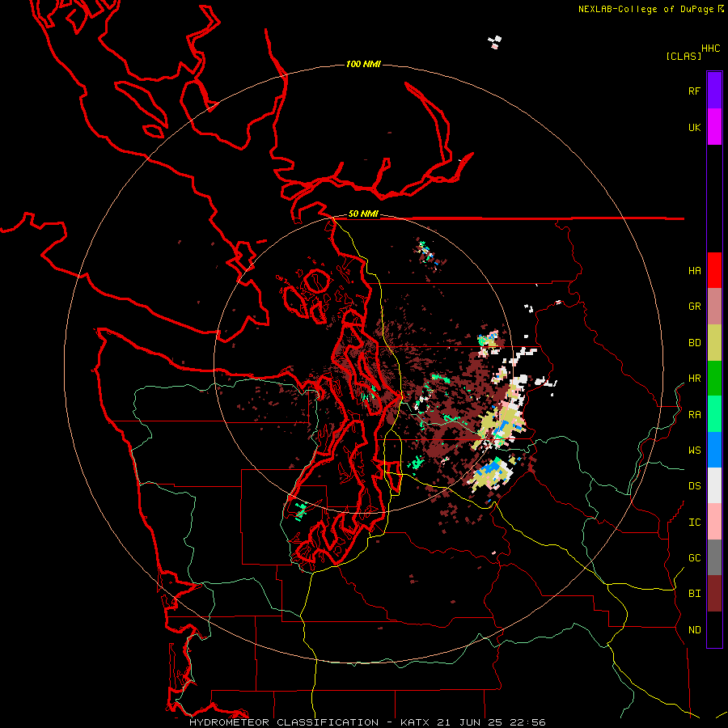Select the BD yellow legend block
The image size is (728, 728).
pyautogui.click(x=714, y=343)
